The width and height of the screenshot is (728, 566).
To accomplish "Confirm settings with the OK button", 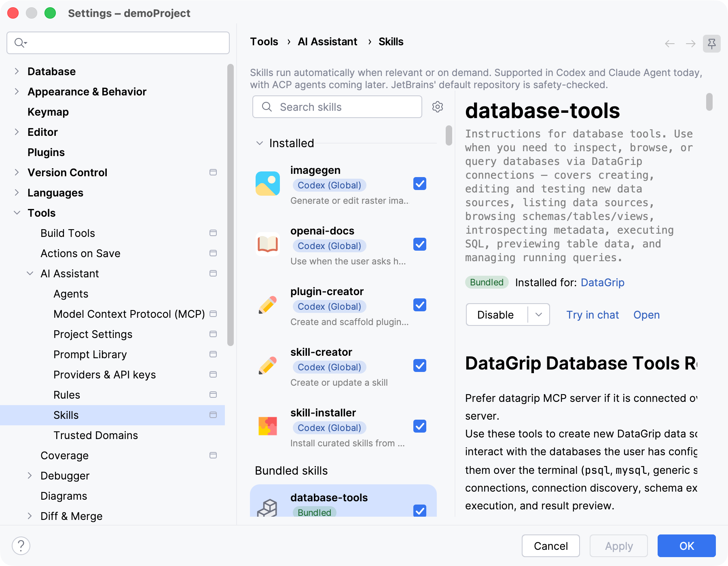I will point(687,546).
